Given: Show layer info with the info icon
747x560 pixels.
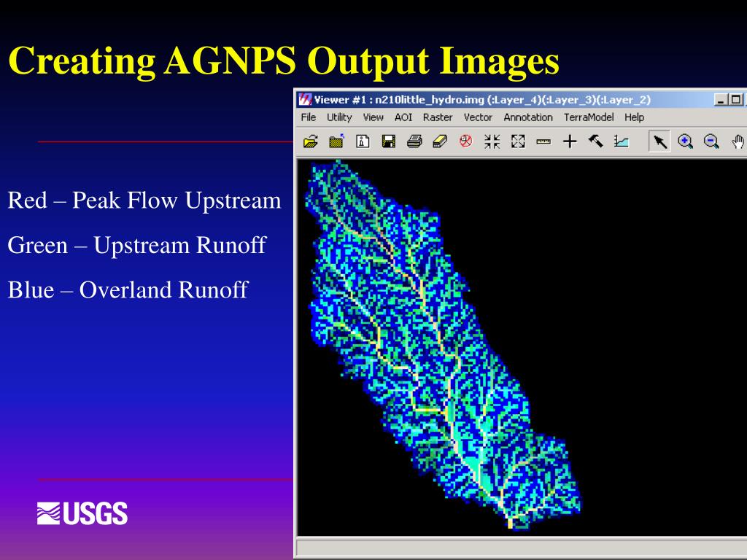Looking at the screenshot, I should point(363,141).
